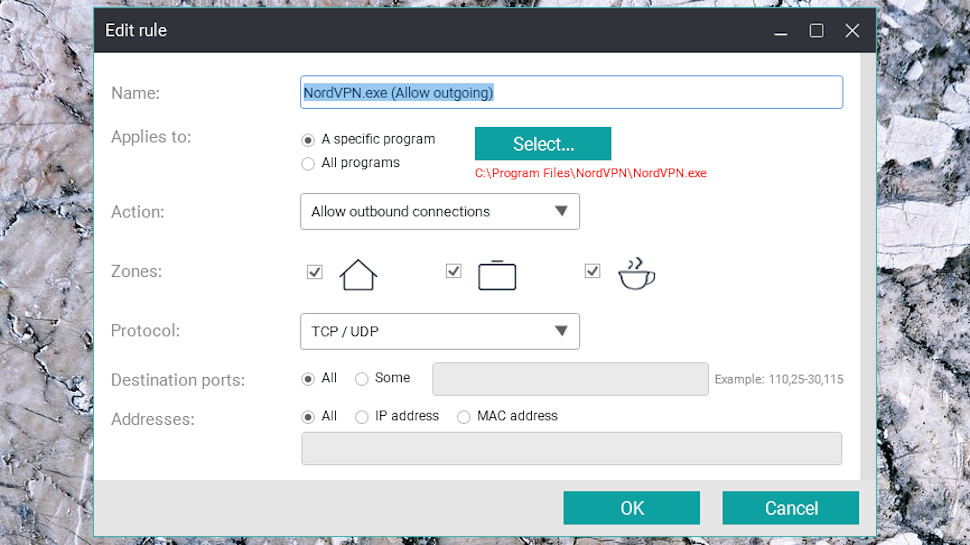
Task: Click the 'Example: 110,25-30,115' hint text
Action: (779, 379)
